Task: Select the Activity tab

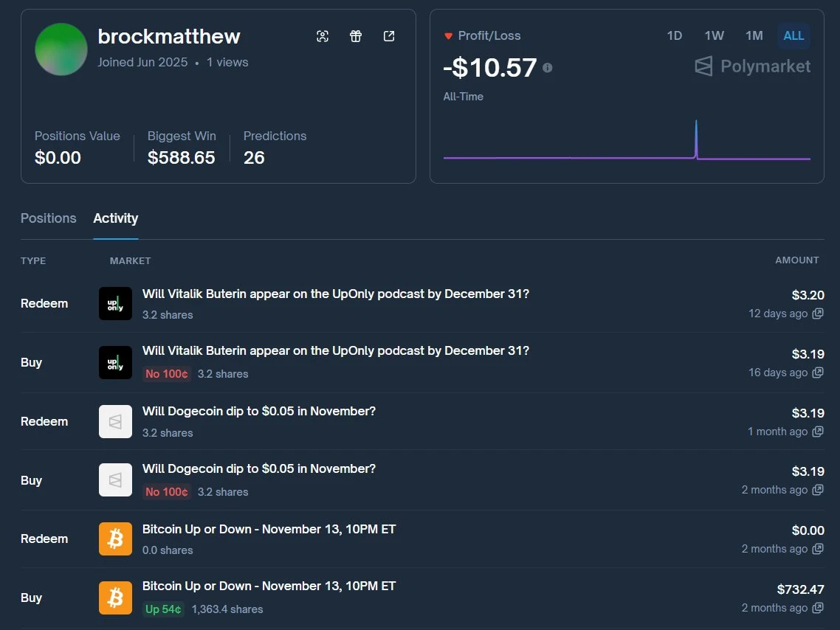Action: (x=115, y=218)
